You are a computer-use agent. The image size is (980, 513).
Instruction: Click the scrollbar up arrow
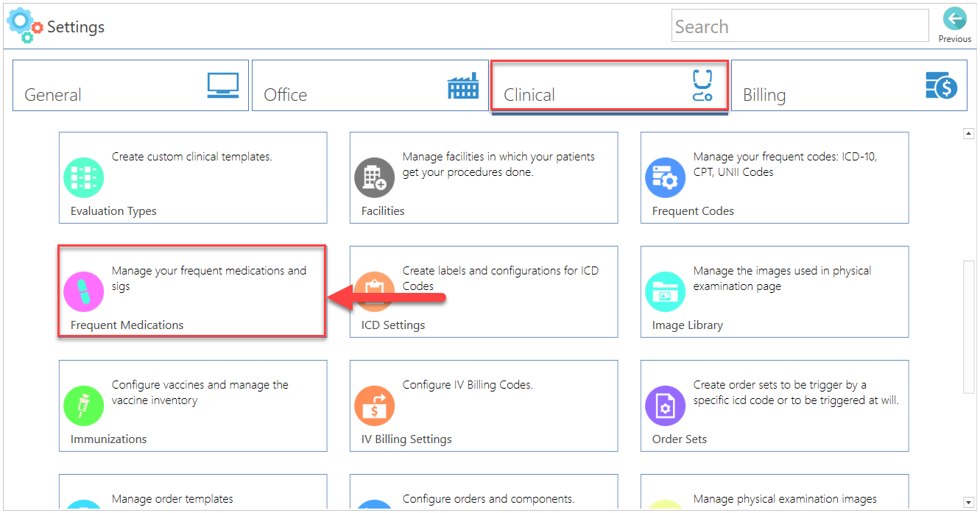[969, 134]
